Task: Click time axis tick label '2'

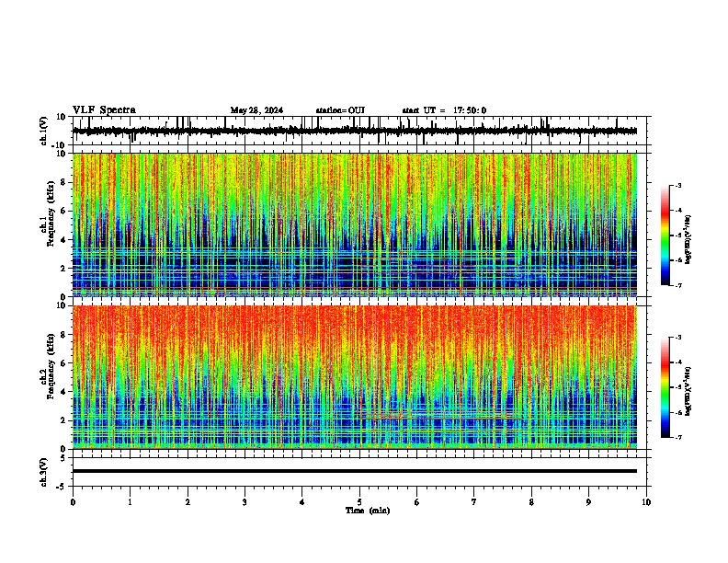Action: [x=188, y=502]
